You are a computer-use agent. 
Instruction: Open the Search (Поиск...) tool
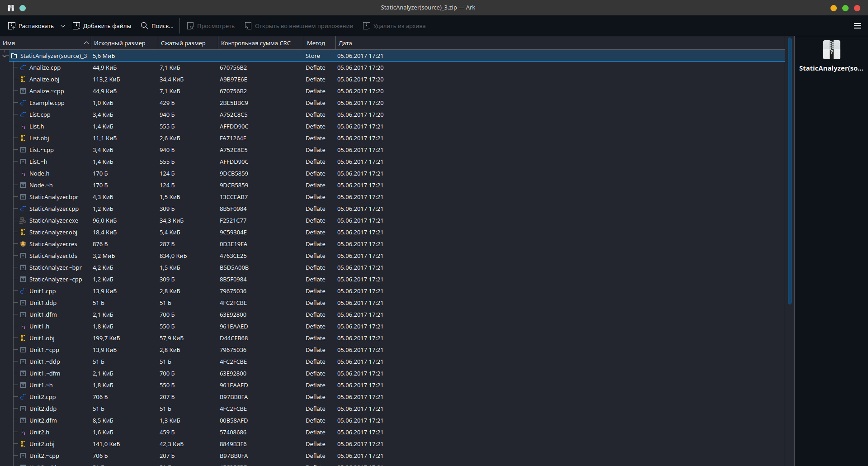pyautogui.click(x=157, y=26)
